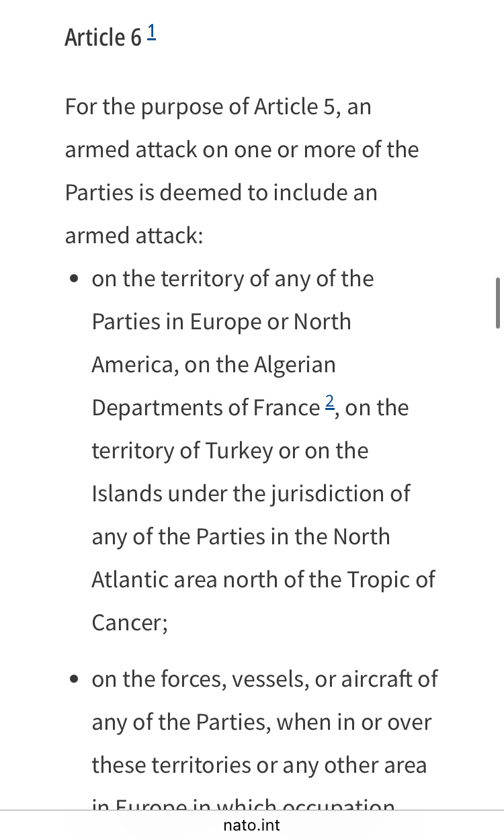Click the phrase "armed attack:" before the bullets
The image size is (504, 840).
click(x=134, y=236)
